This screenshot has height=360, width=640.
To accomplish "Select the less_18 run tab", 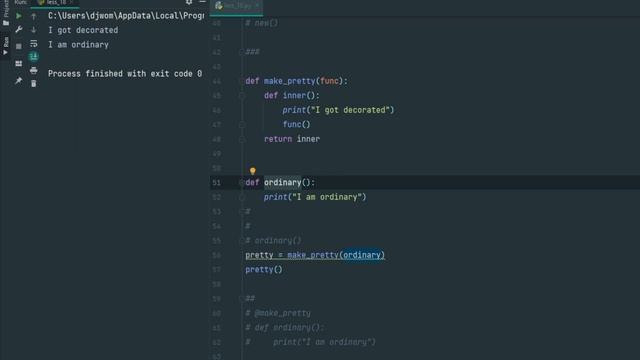I will (x=55, y=3).
